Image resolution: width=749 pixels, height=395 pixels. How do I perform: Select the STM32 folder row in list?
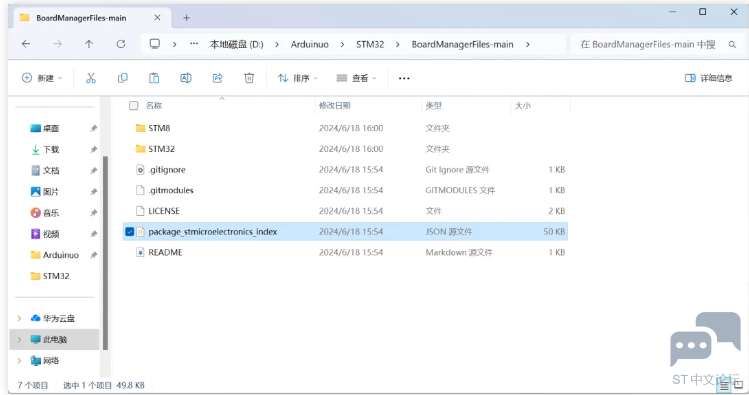[x=345, y=149]
